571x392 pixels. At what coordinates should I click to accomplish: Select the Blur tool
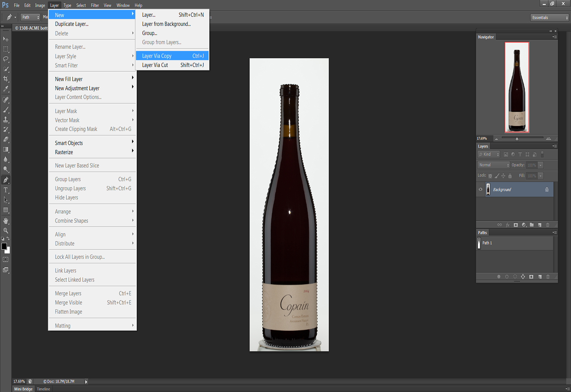pyautogui.click(x=6, y=159)
